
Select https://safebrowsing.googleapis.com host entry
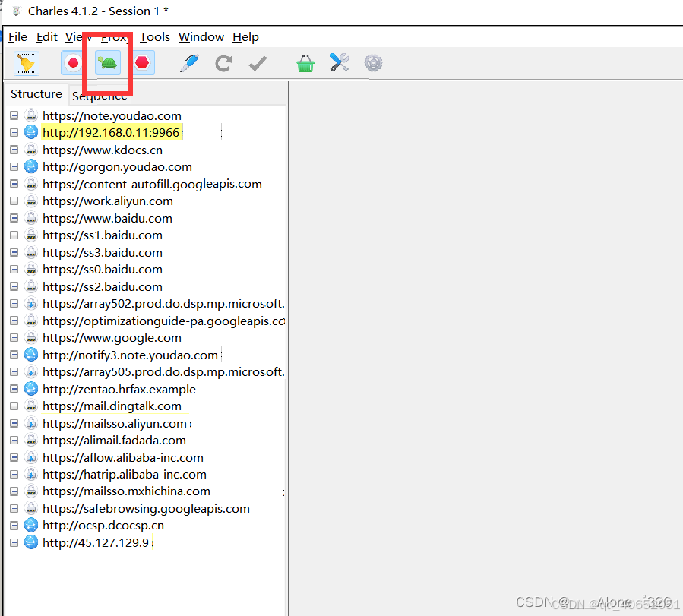point(147,508)
